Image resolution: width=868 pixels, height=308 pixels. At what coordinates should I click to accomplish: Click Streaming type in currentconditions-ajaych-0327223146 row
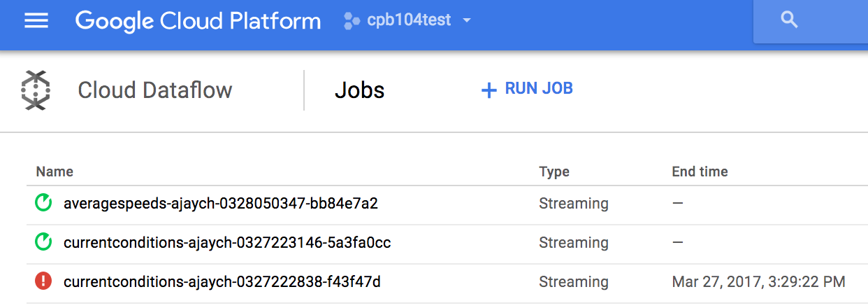pos(574,243)
